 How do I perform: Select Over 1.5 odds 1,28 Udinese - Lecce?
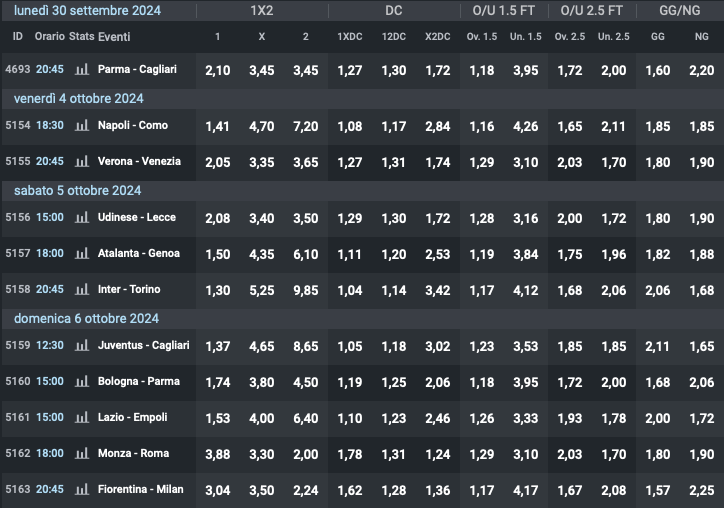[x=482, y=218]
